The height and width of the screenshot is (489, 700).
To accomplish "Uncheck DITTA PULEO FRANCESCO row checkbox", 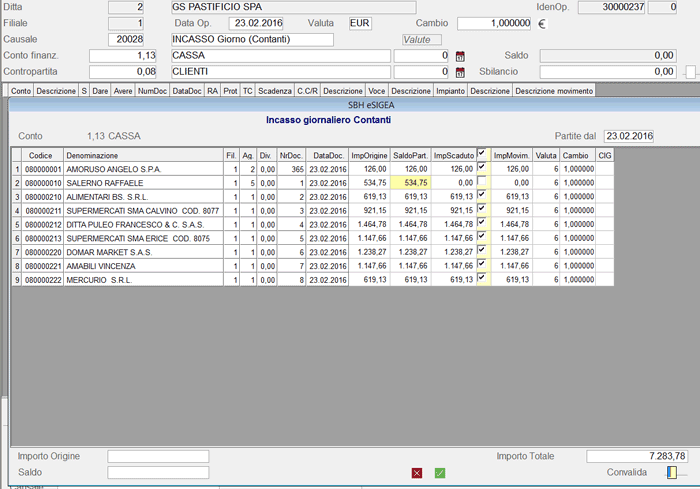I will (482, 222).
